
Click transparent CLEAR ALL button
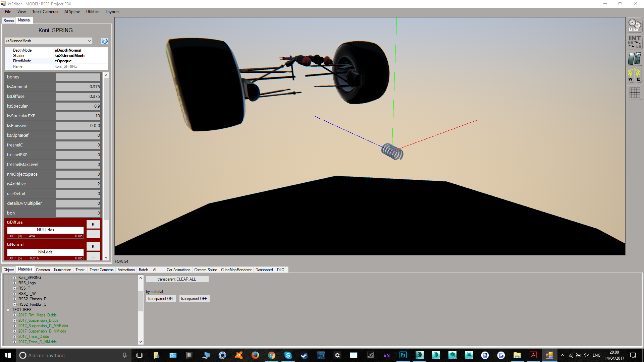click(177, 279)
